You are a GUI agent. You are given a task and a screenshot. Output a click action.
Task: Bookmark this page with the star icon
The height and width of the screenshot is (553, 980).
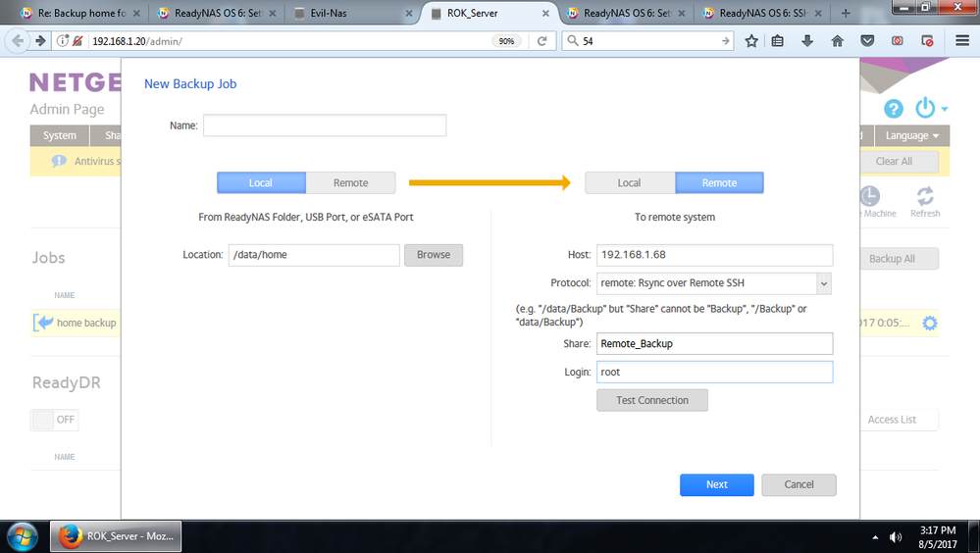(751, 41)
